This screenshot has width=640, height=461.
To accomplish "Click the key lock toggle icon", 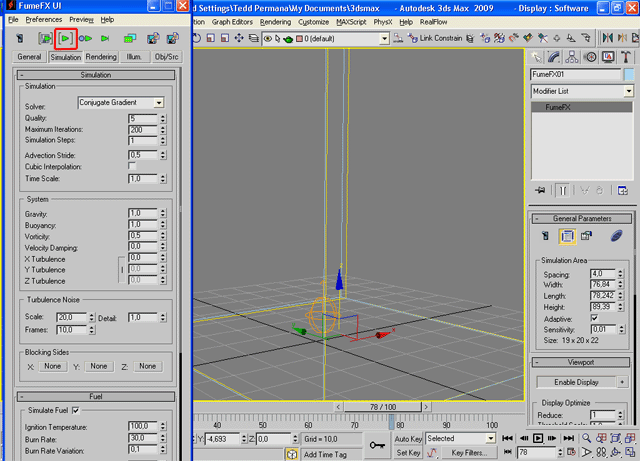I will pyautogui.click(x=377, y=445).
